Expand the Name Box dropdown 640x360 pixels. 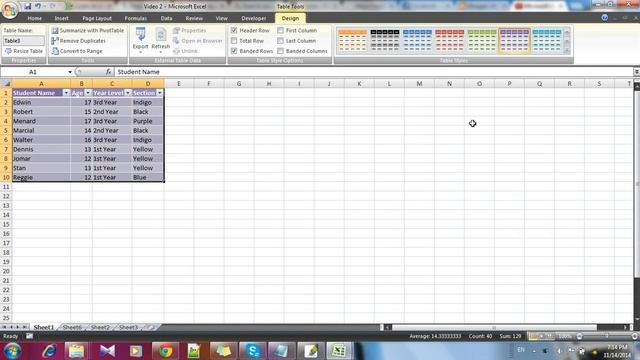pos(70,72)
